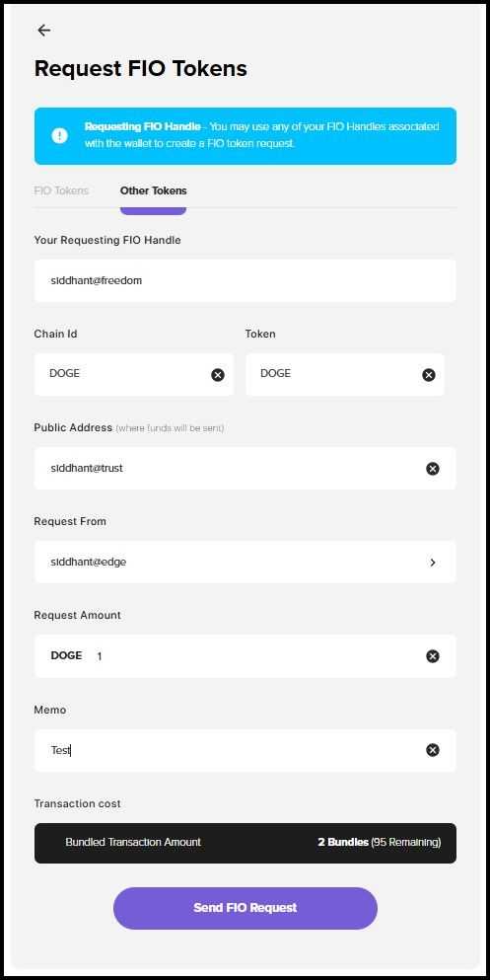
Task: Expand the Request From chevron arrow
Action: [433, 563]
